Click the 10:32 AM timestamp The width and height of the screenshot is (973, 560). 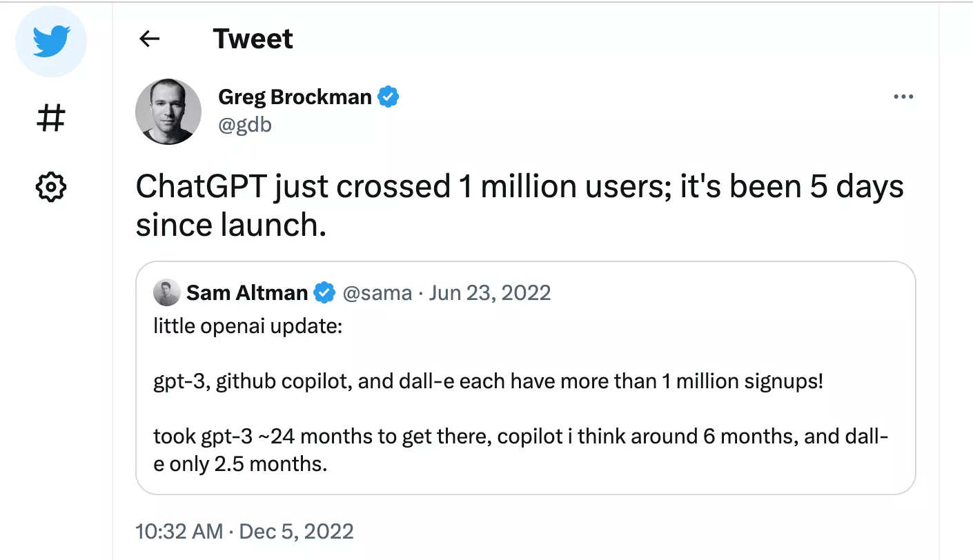point(178,531)
